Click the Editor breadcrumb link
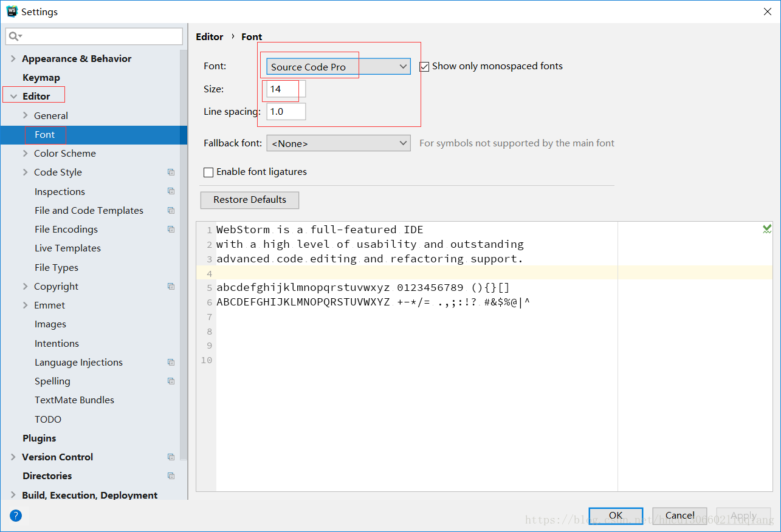 [210, 36]
